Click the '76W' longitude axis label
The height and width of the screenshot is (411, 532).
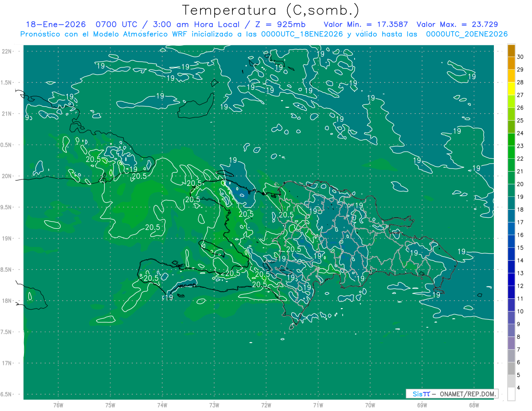pos(58,405)
